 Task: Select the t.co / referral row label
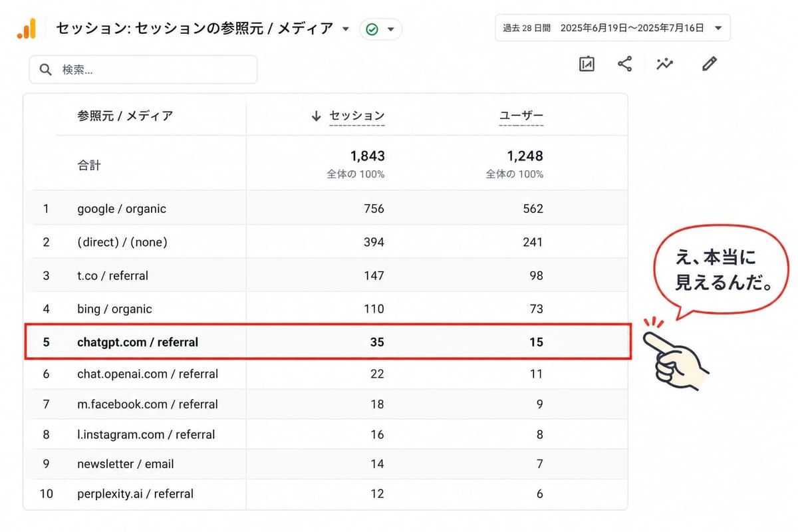coord(112,275)
